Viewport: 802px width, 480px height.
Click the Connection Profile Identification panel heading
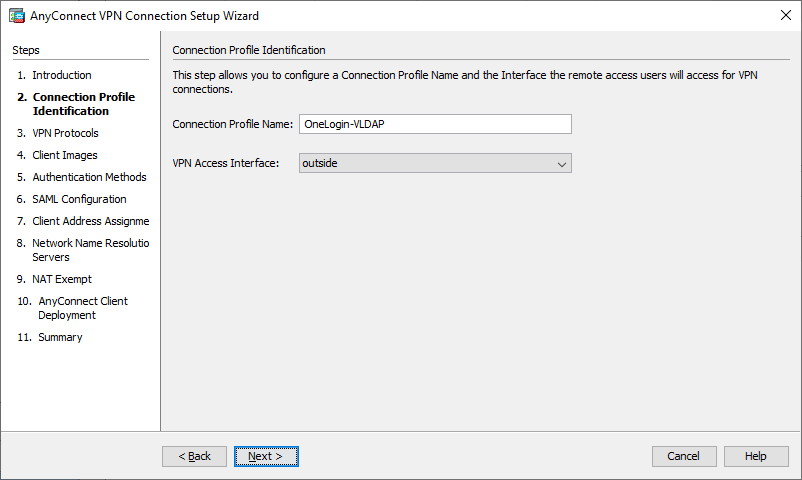[249, 50]
